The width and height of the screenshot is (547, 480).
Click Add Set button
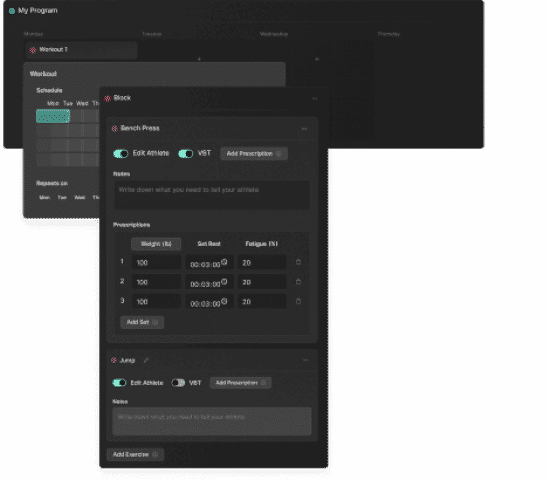(142, 322)
